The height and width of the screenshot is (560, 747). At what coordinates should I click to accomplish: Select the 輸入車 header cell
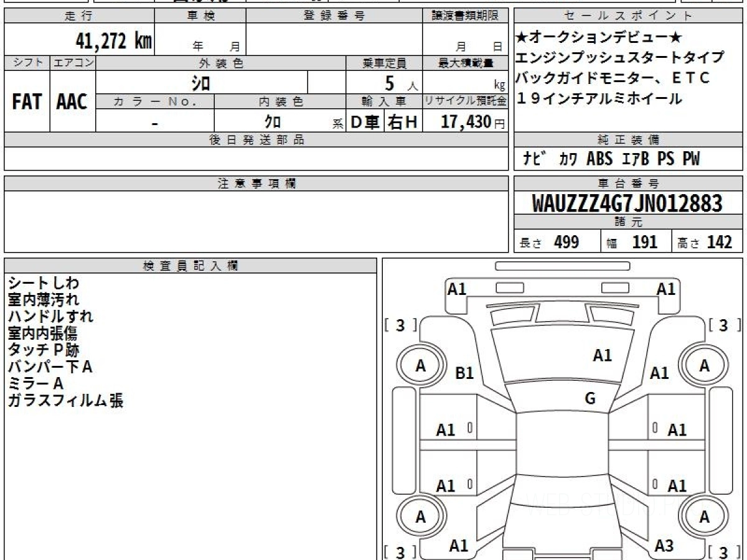pyautogui.click(x=384, y=101)
